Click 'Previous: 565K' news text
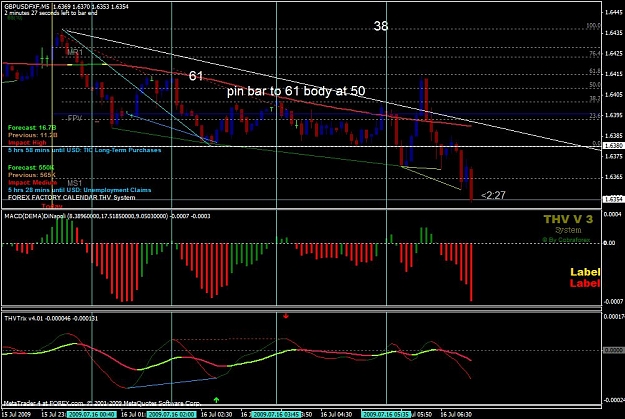 click(x=31, y=175)
